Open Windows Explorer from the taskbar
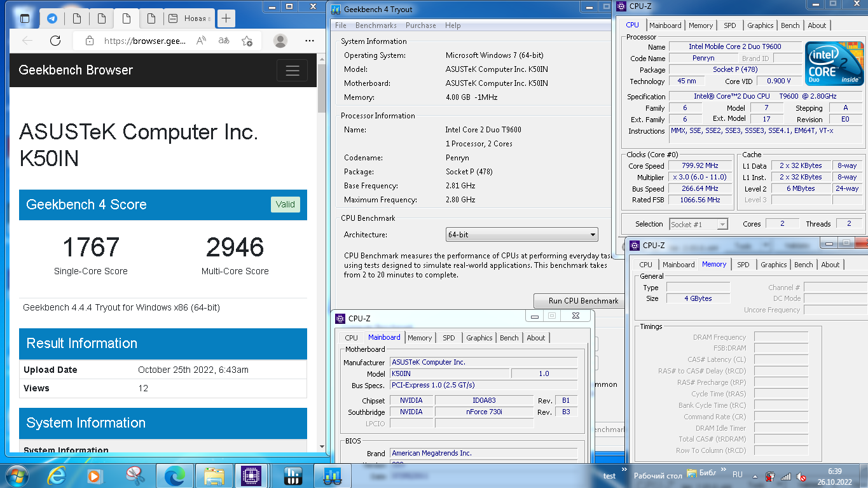Screen dimensions: 868x488 pos(214,475)
